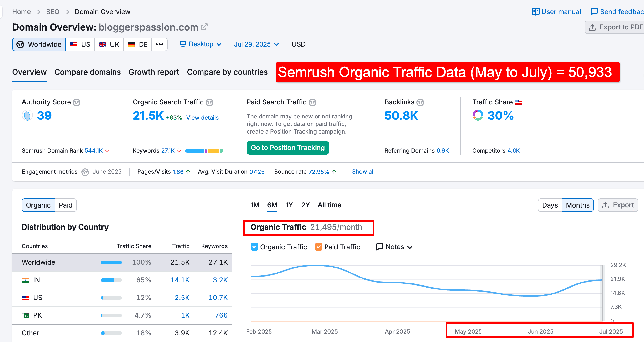Switch chart granularity to Days
Viewport: 644px width, 342px height.
[550, 205]
